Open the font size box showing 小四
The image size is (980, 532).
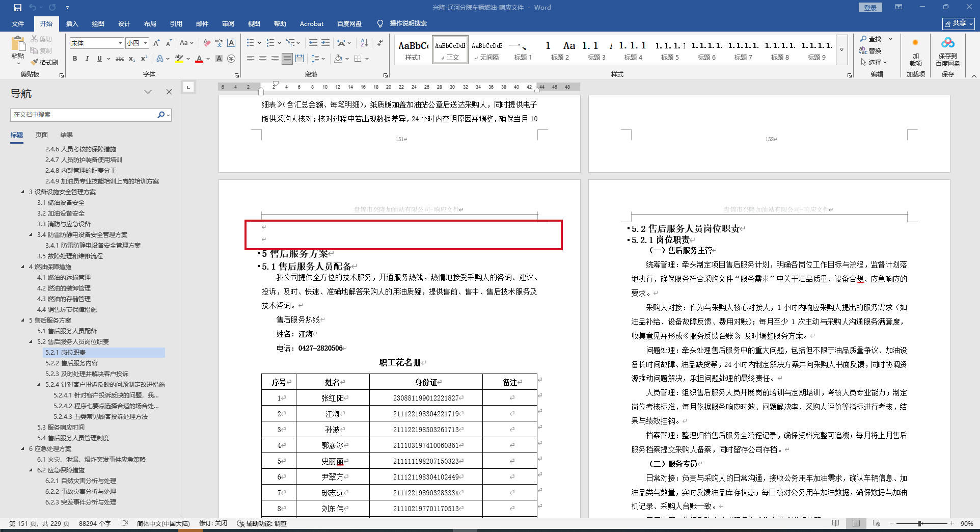coord(137,43)
